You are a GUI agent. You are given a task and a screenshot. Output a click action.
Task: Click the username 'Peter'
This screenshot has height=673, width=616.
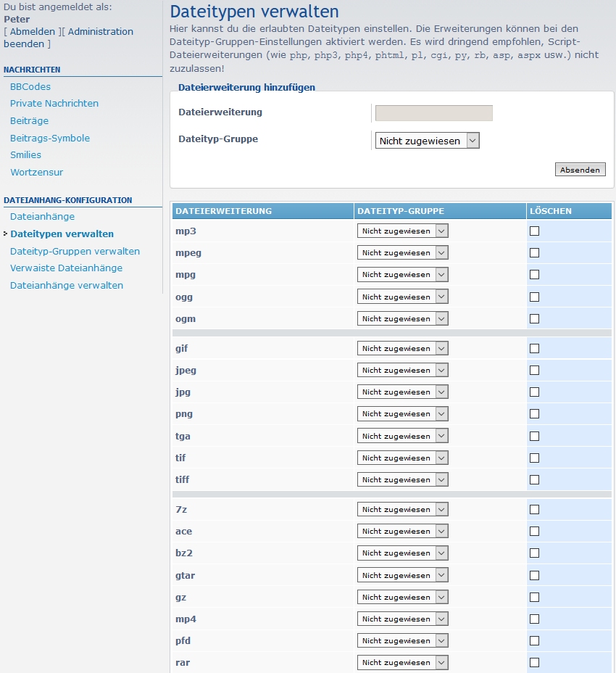tap(17, 20)
